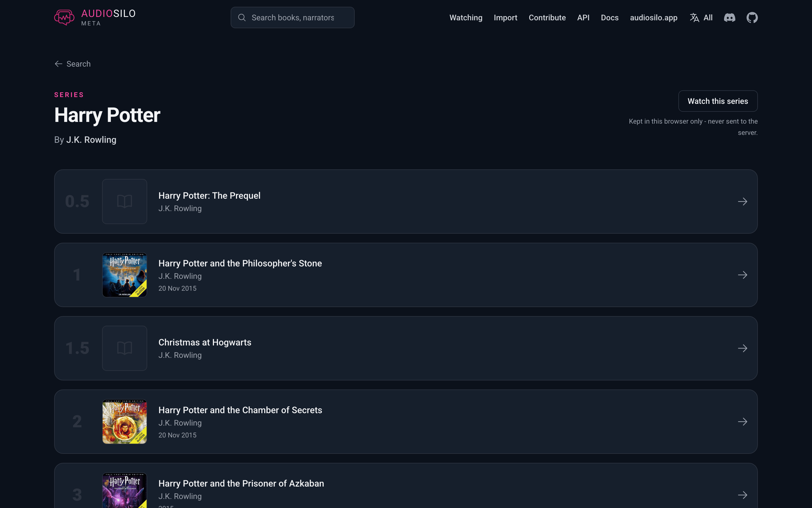Image resolution: width=812 pixels, height=508 pixels.
Task: Focus the Search books, narrators field
Action: tap(292, 17)
